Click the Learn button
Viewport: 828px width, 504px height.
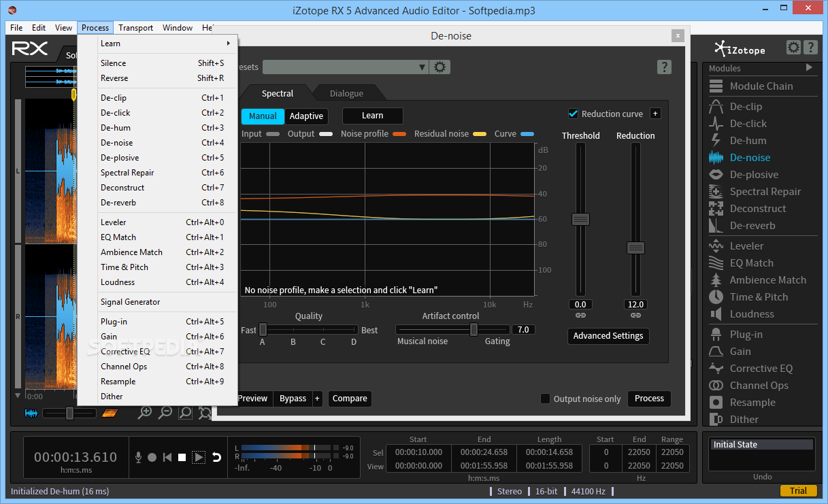pyautogui.click(x=373, y=116)
